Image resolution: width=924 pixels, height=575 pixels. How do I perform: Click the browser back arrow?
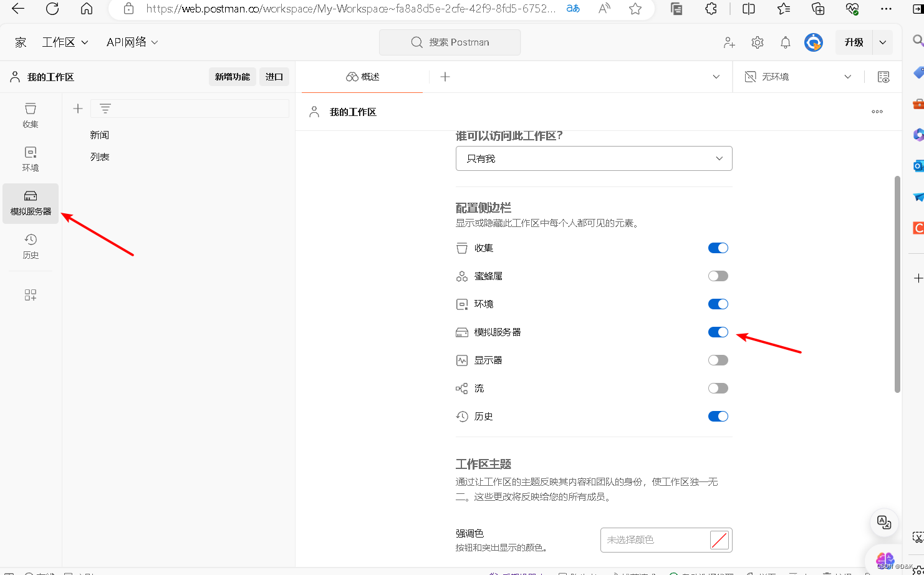pos(18,9)
